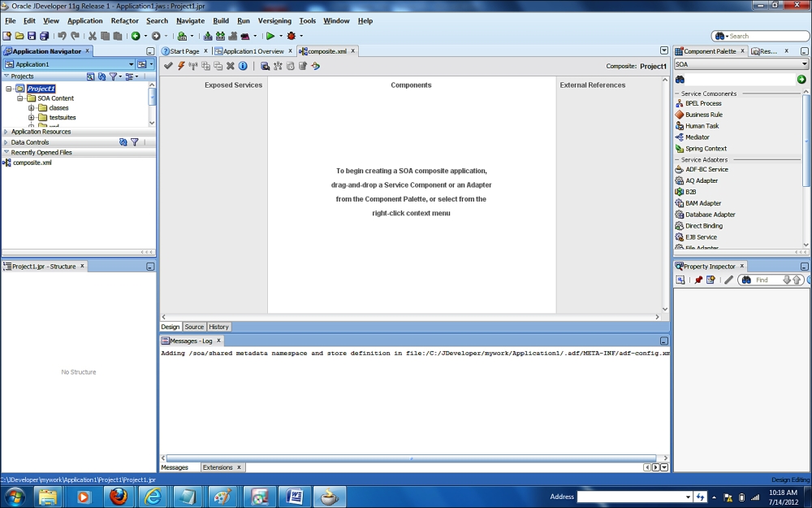Click the red Debug bug icon
Image resolution: width=812 pixels, height=508 pixels.
[x=291, y=36]
